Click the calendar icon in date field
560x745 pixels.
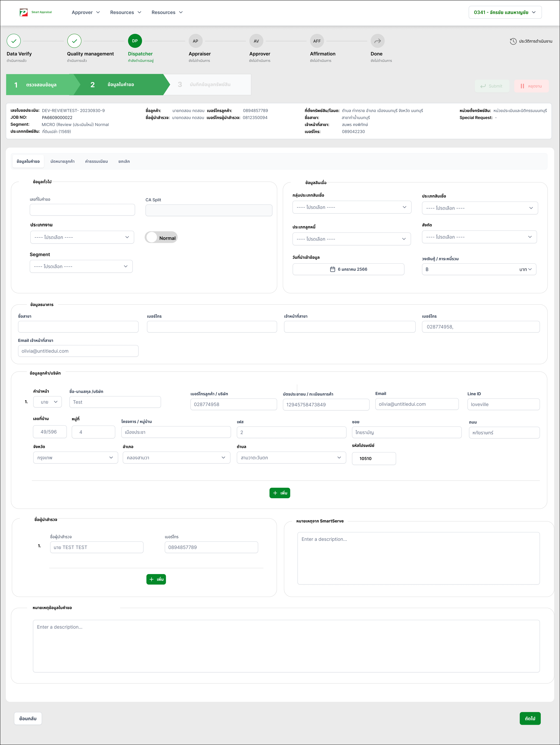pos(332,270)
